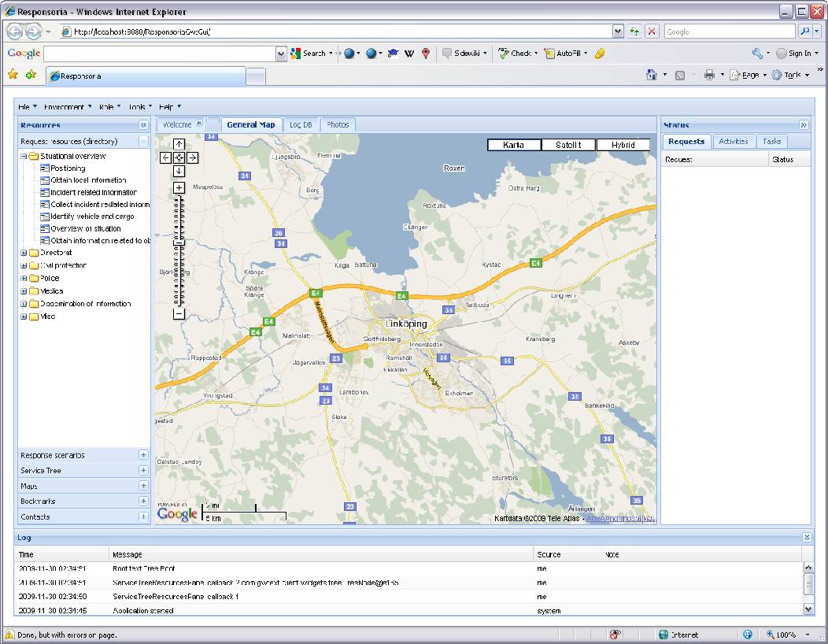828x644 pixels.
Task: Select Obtain local information item
Action: [88, 180]
